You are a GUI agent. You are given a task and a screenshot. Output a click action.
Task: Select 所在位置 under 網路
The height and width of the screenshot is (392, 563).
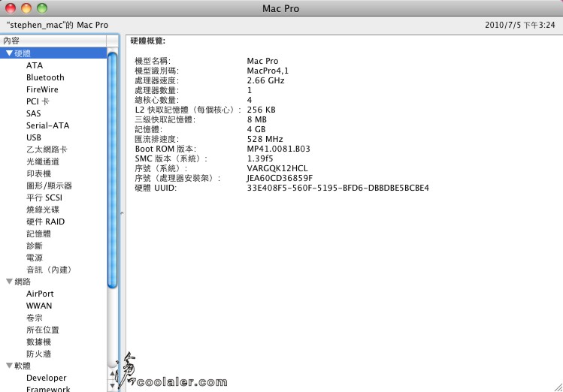43,330
